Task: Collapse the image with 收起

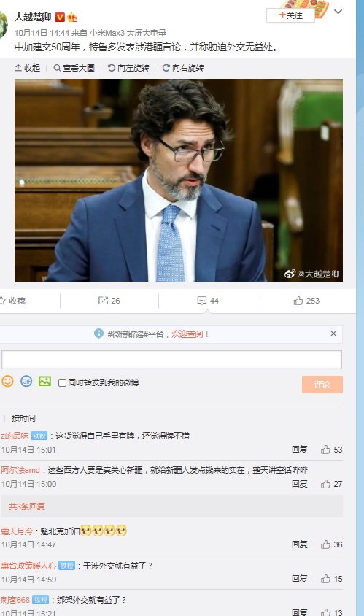Action: click(x=28, y=68)
